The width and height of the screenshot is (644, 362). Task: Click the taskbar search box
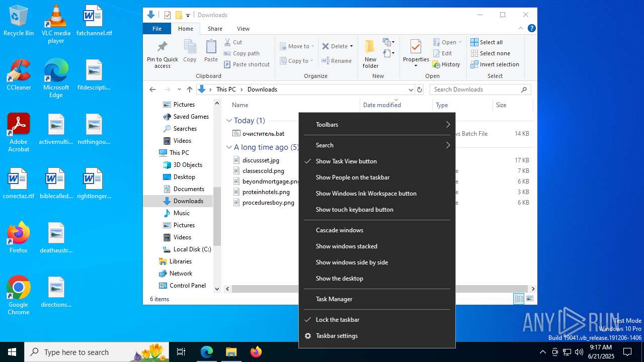point(98,352)
